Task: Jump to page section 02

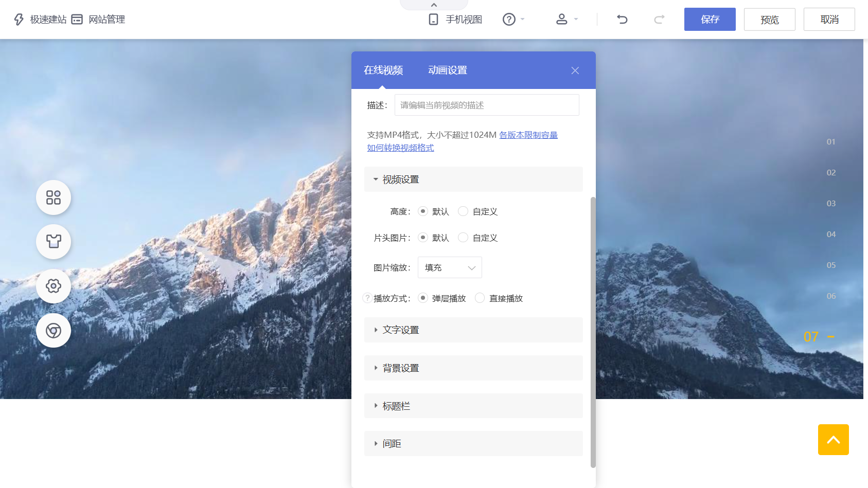Action: click(x=831, y=172)
